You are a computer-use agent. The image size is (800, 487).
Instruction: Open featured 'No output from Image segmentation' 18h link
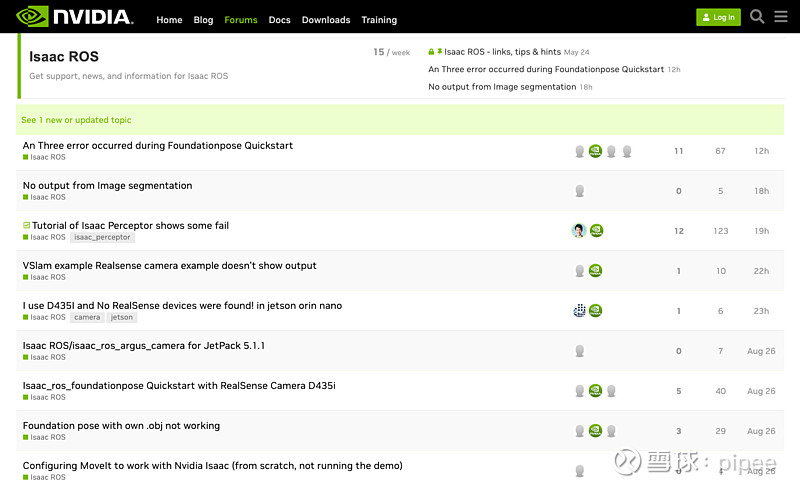click(x=502, y=87)
